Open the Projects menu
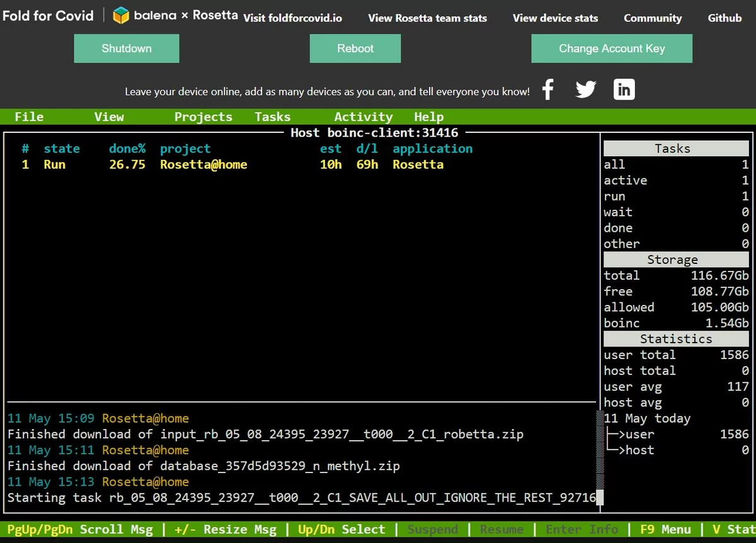 (x=203, y=117)
